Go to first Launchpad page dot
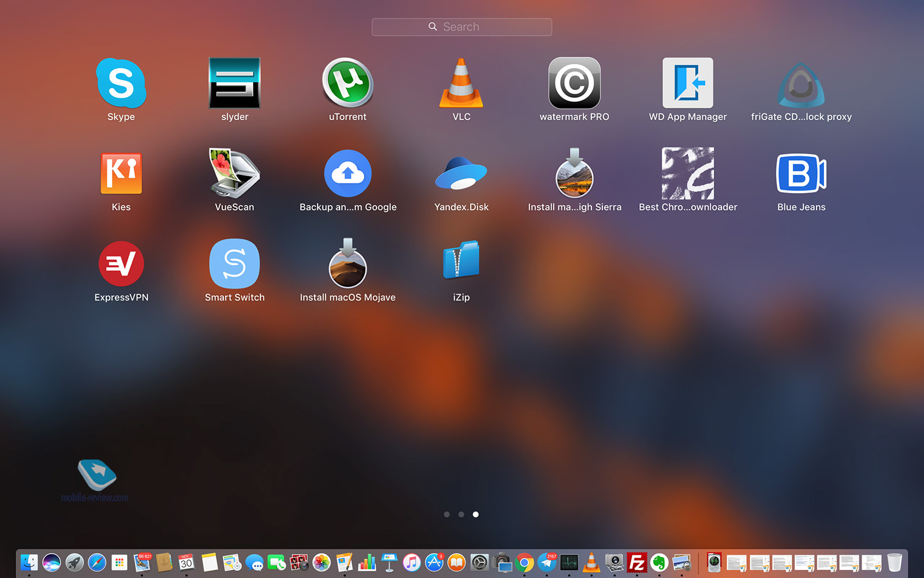924x578 pixels. pyautogui.click(x=446, y=514)
